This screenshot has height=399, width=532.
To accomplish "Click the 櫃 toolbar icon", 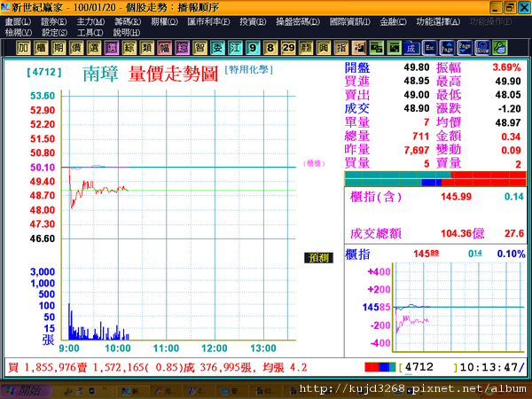I will [41, 48].
